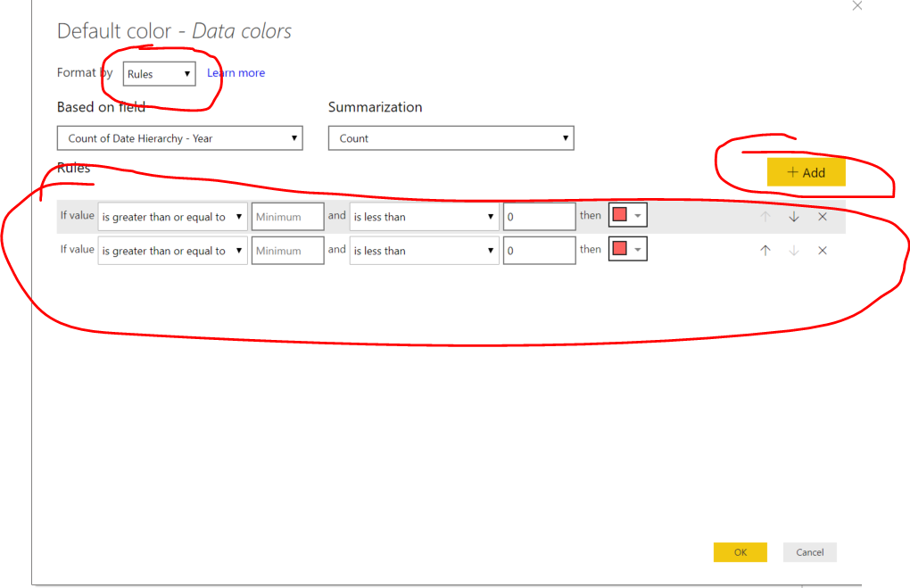Delete the second rule with X
910x588 pixels.
(823, 250)
